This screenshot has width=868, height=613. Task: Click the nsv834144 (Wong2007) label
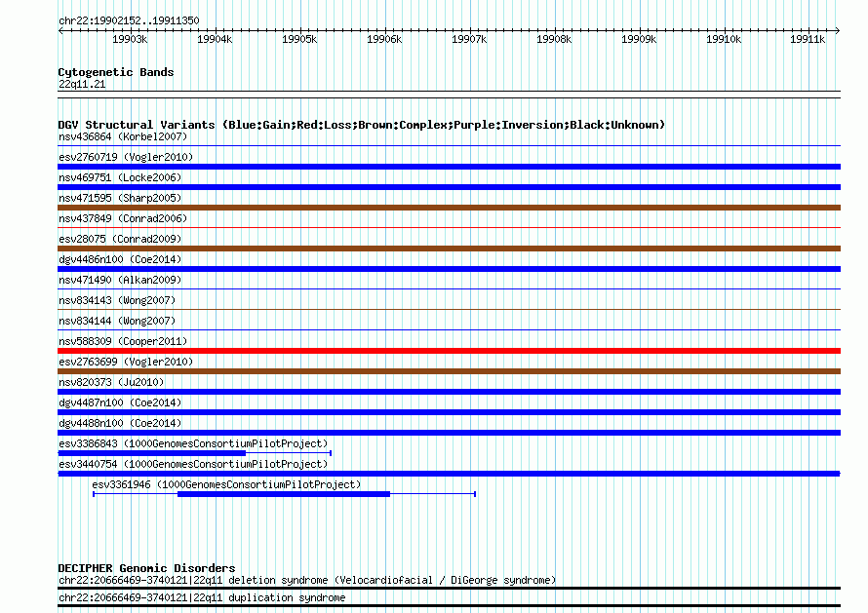[117, 321]
